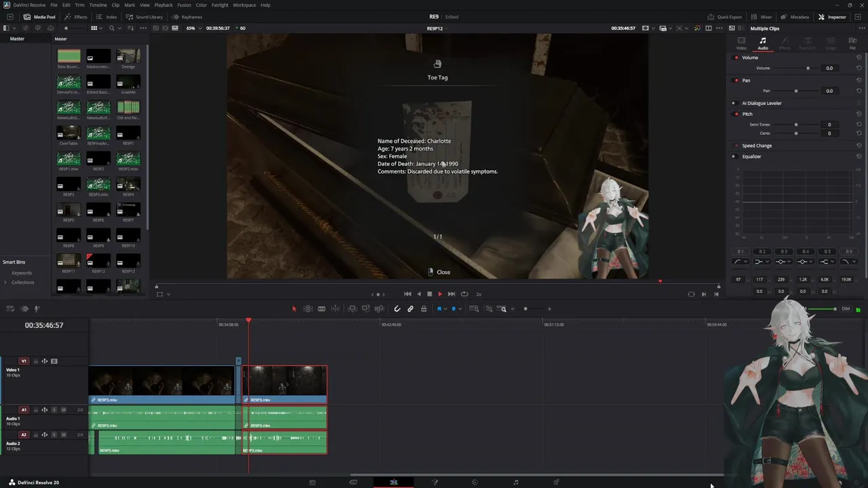868x488 pixels.
Task: Activate the Trim Edit Mode tool
Action: pos(308,309)
